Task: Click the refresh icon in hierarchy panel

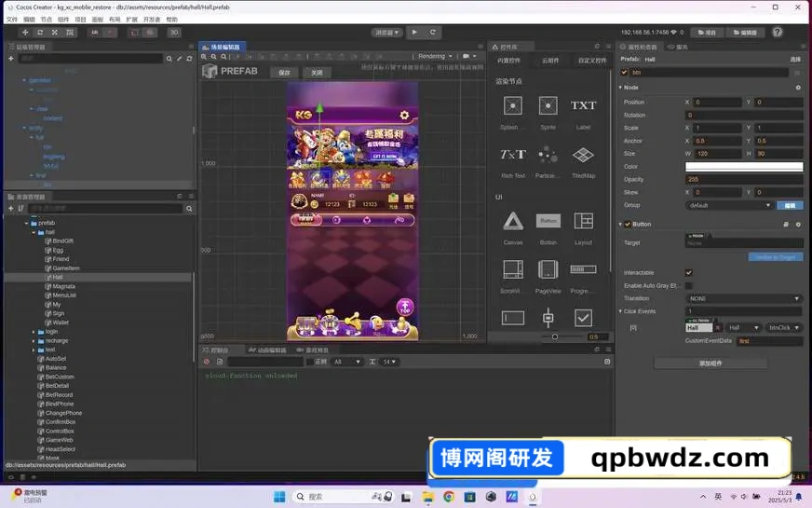Action: [x=189, y=59]
